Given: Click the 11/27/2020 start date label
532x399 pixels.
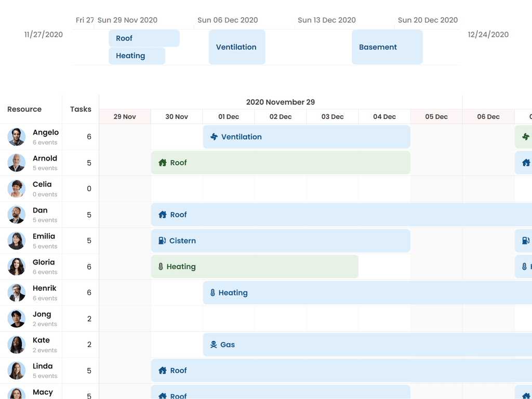Looking at the screenshot, I should [44, 35].
